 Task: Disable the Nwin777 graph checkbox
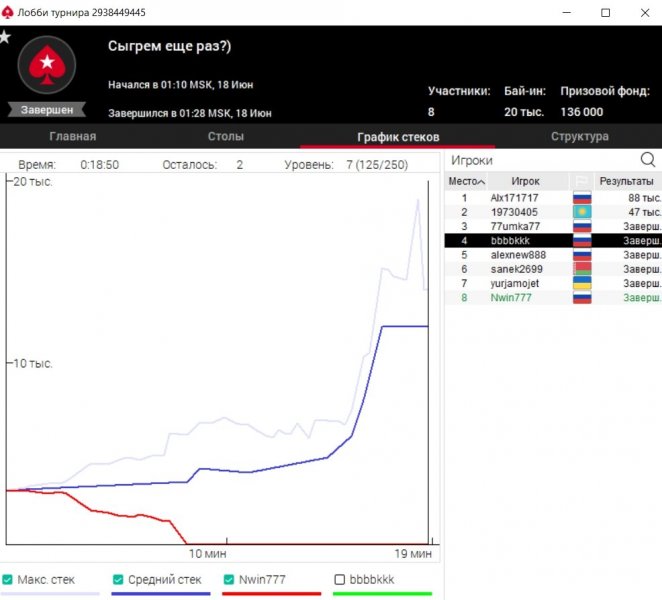point(230,579)
